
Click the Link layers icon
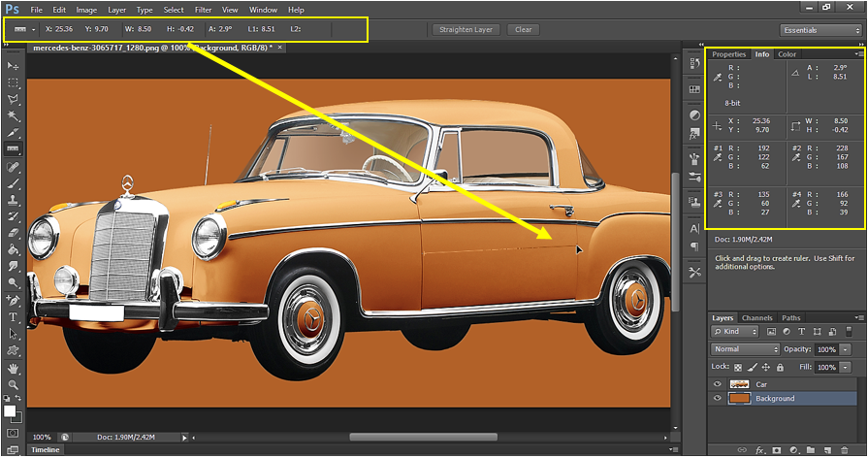(742, 450)
